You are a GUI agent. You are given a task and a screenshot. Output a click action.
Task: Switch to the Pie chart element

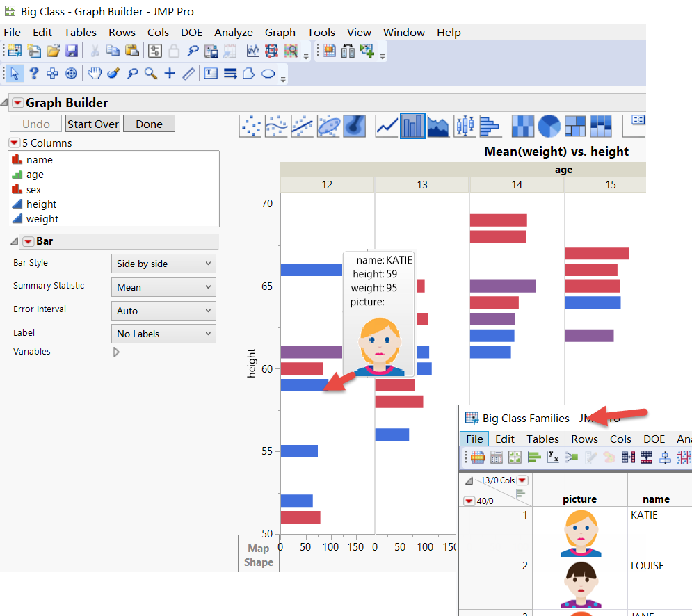coord(549,126)
